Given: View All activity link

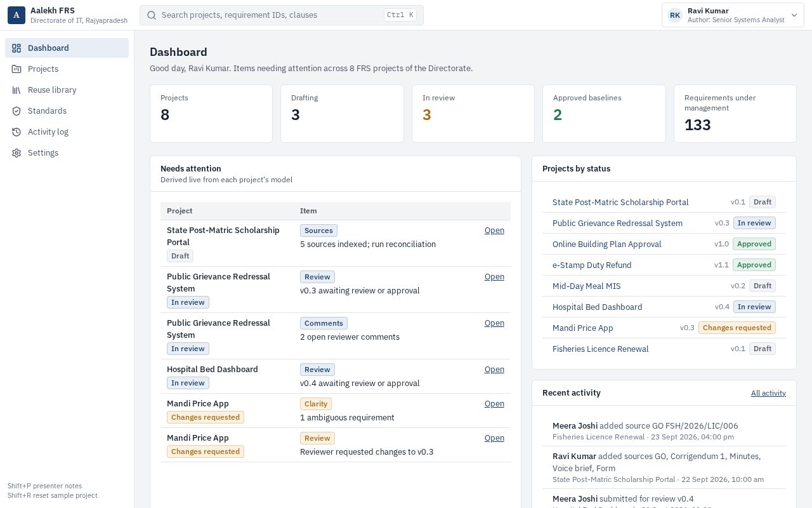Looking at the screenshot, I should coord(768,393).
